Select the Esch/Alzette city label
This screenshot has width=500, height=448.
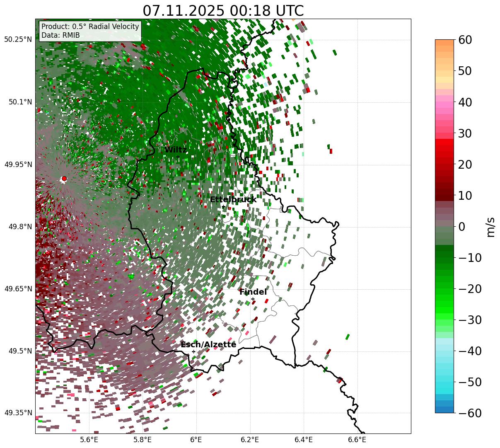pyautogui.click(x=208, y=345)
